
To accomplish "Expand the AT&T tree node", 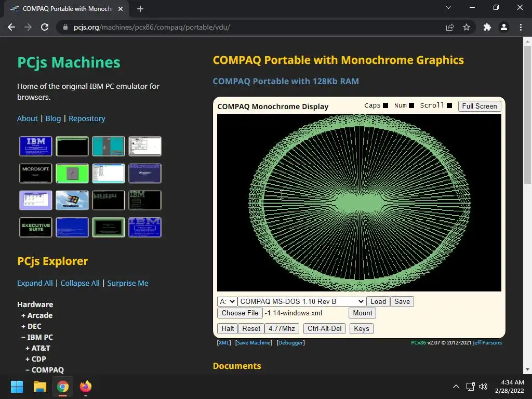I will click(37, 348).
